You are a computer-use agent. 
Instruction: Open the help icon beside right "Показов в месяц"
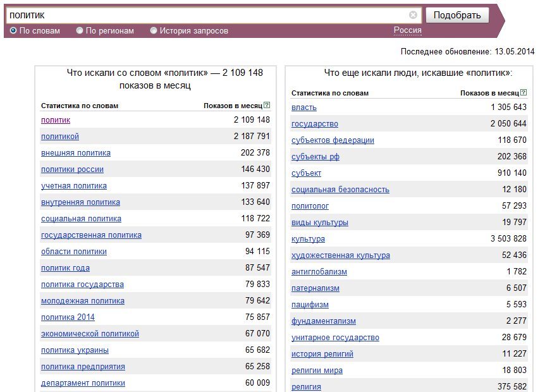pos(524,92)
